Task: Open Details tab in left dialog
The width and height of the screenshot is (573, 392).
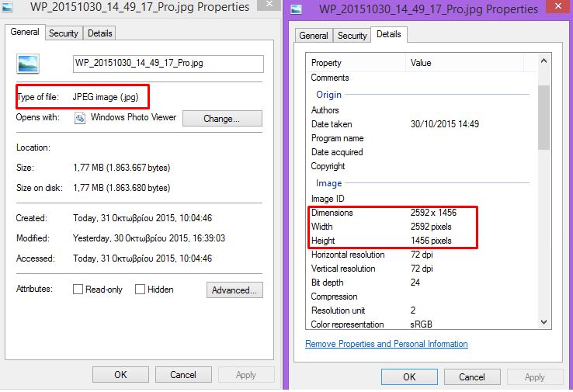Action: point(99,33)
